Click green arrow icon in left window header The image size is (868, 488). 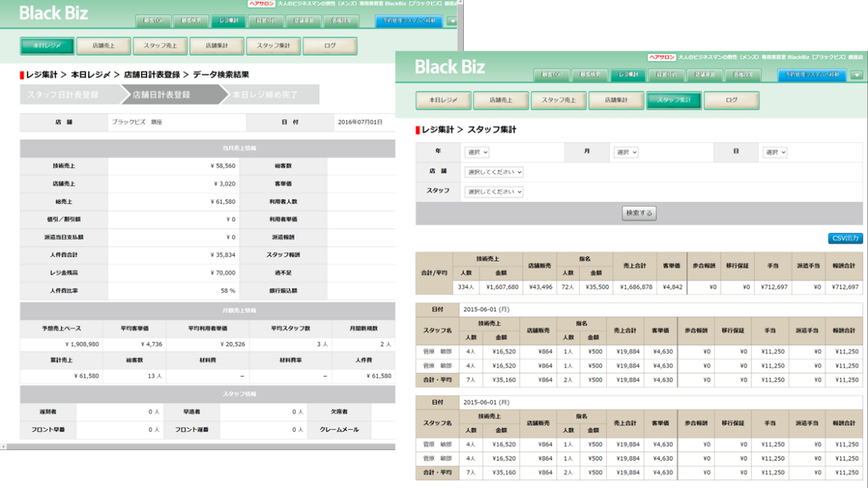click(453, 21)
